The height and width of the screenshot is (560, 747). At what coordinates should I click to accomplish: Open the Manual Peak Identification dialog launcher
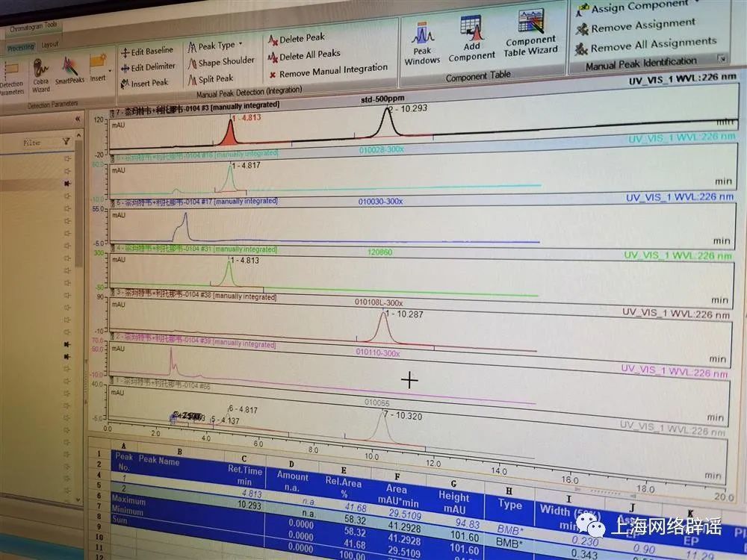click(x=722, y=58)
